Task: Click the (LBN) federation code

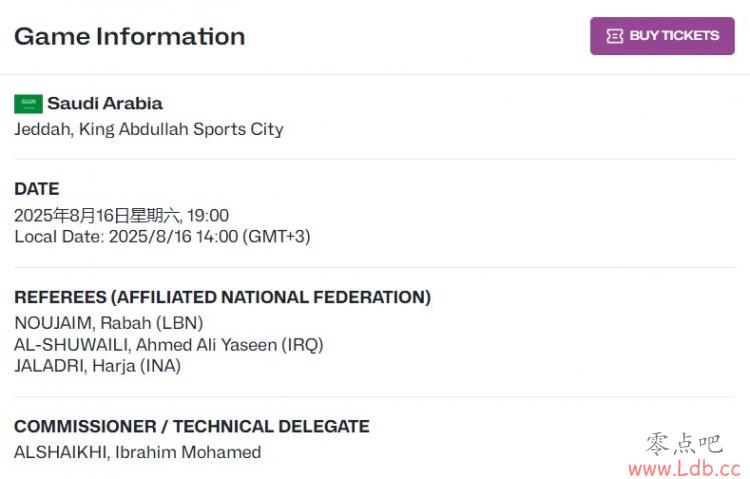Action: 180,323
